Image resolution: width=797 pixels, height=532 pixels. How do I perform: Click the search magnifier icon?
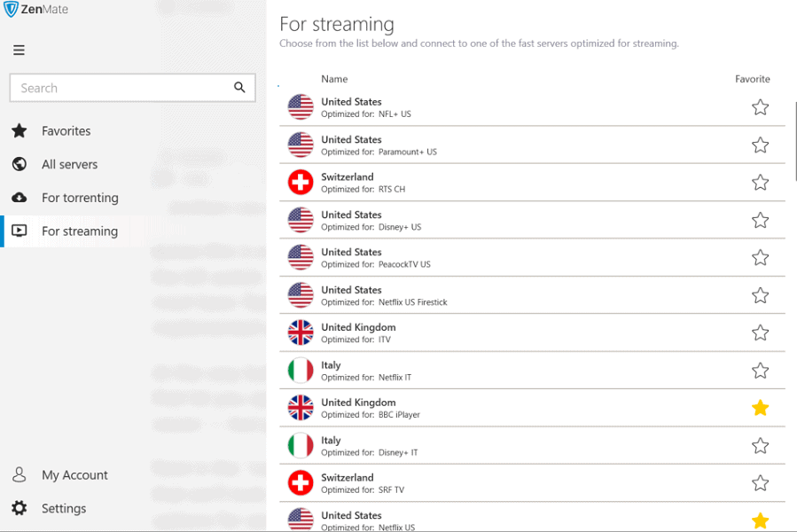click(239, 88)
